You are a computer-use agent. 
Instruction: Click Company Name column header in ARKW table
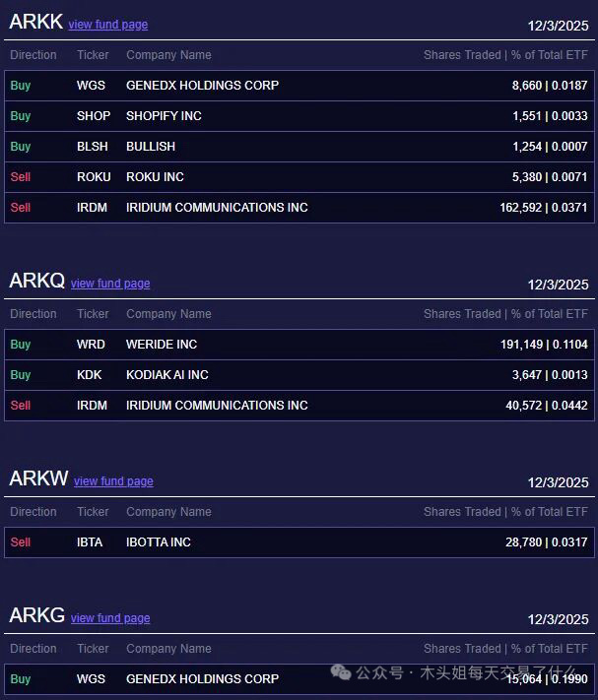point(168,512)
